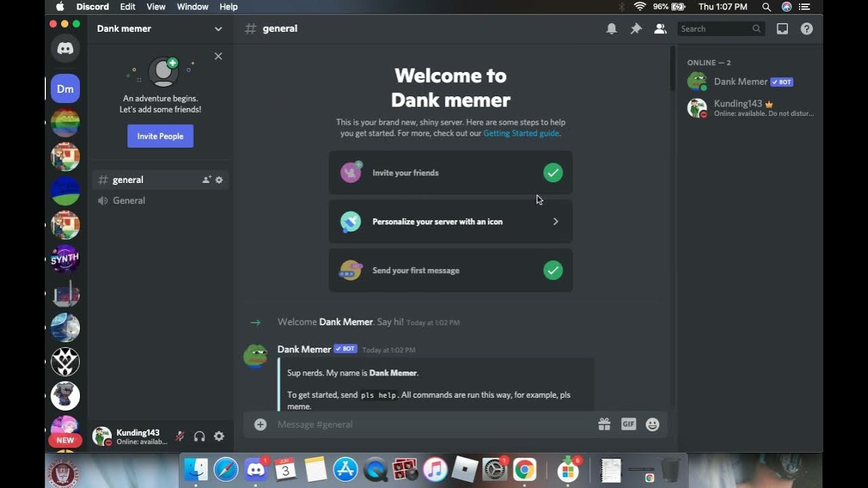Open the knot emblem server icon
The image size is (868, 488).
pos(65,362)
